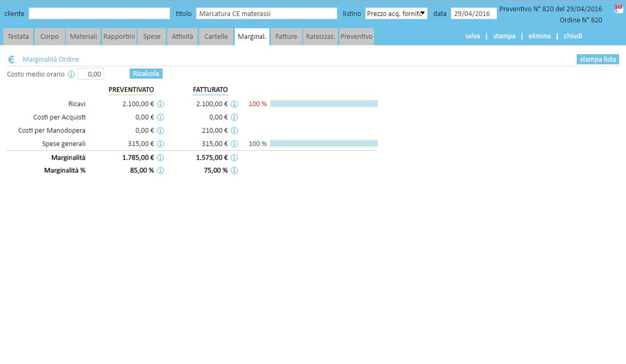The height and width of the screenshot is (364, 626).
Task: Click the Ricavi 100% progress bar
Action: (324, 103)
